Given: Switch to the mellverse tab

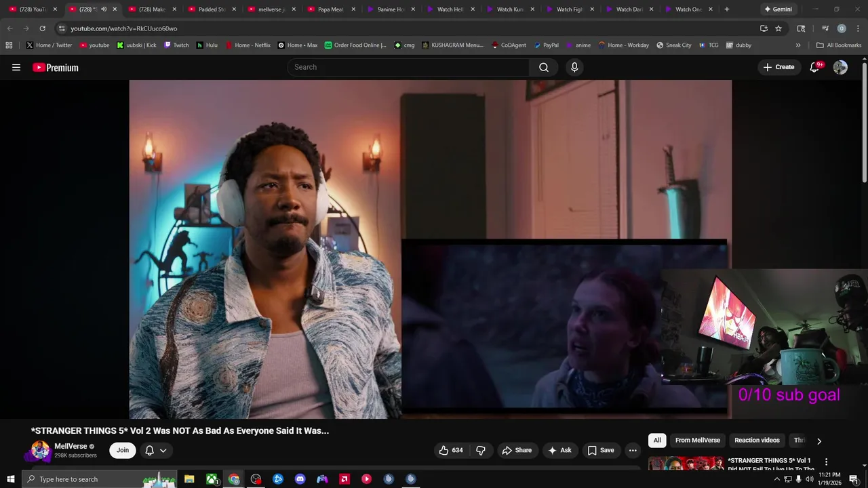Looking at the screenshot, I should [x=272, y=9].
